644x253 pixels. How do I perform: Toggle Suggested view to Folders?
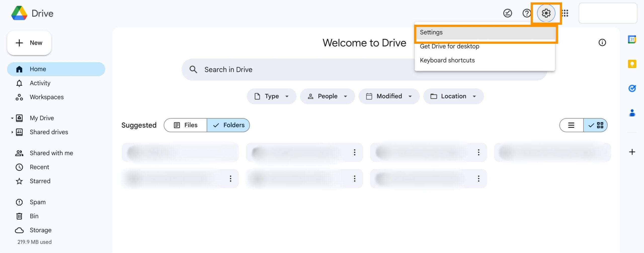[228, 125]
